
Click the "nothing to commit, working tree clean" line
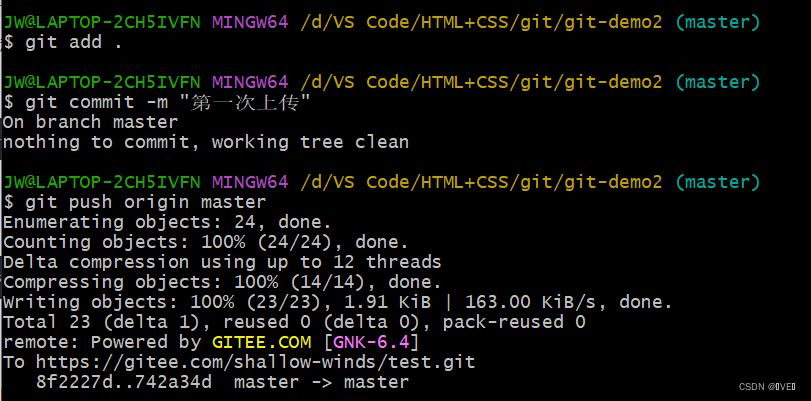pos(206,142)
